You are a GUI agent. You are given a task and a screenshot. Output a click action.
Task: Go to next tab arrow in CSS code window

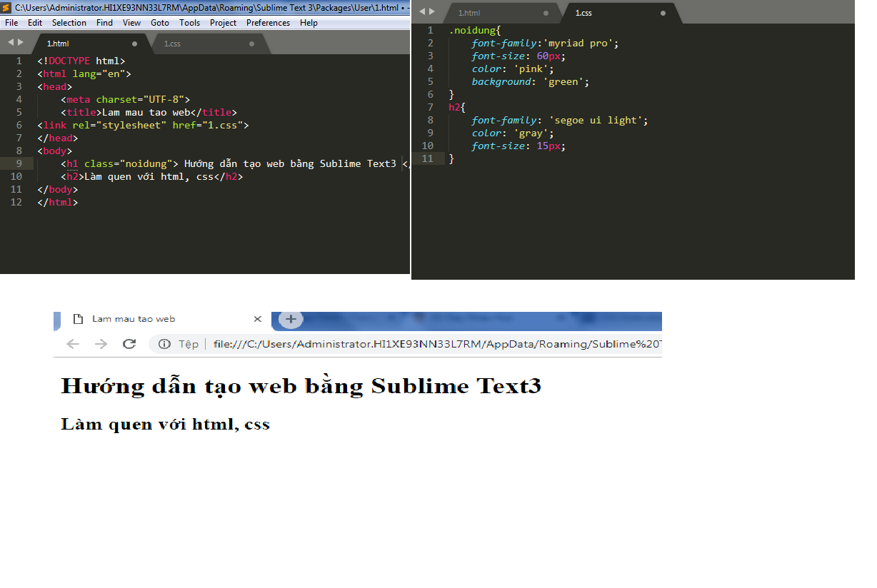(431, 12)
